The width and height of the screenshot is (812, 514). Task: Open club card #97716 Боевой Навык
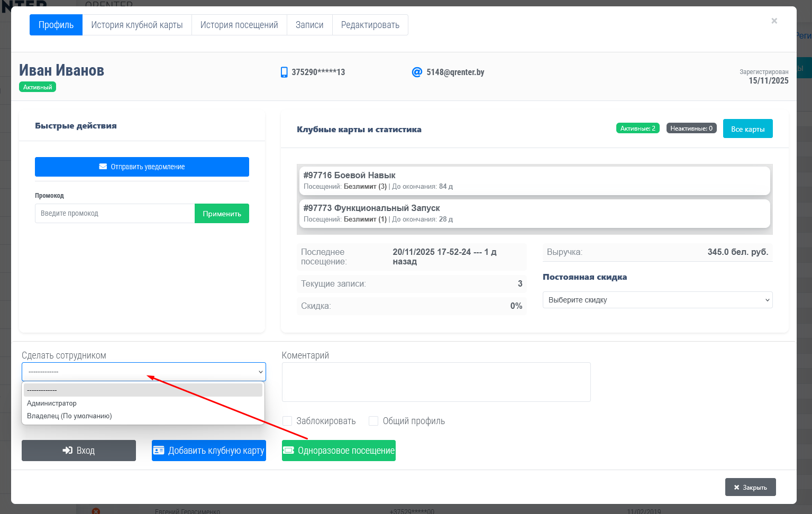(x=534, y=180)
